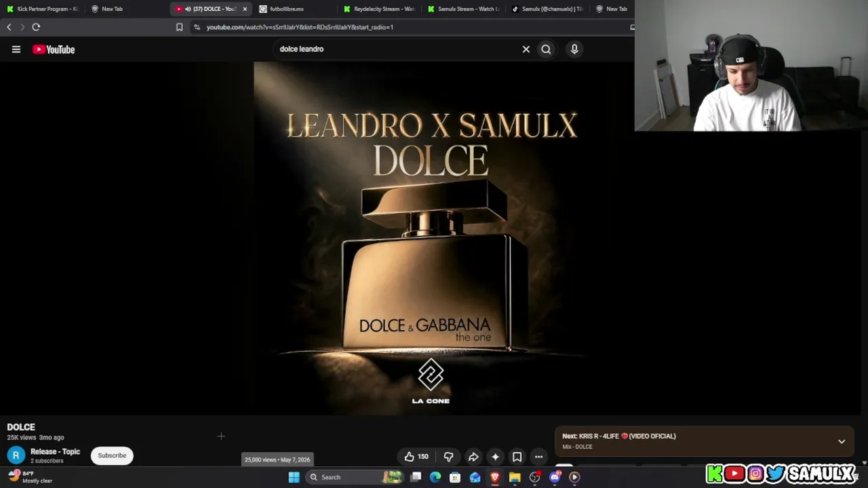
Task: Click the Windows taskbar Search box
Action: (x=355, y=477)
